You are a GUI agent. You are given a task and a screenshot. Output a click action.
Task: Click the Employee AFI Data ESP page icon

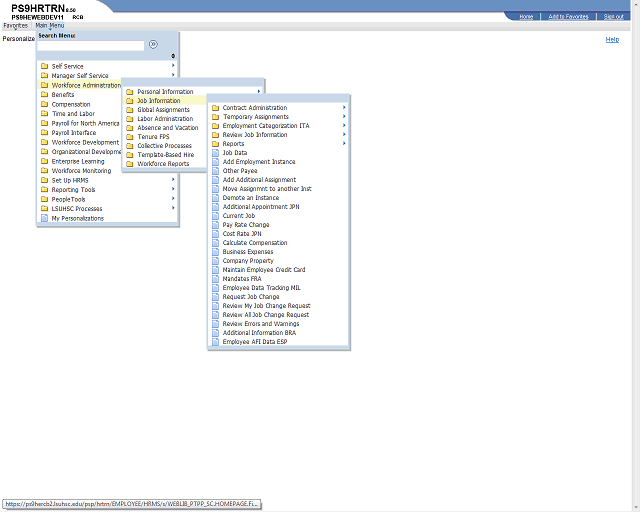tap(216, 341)
